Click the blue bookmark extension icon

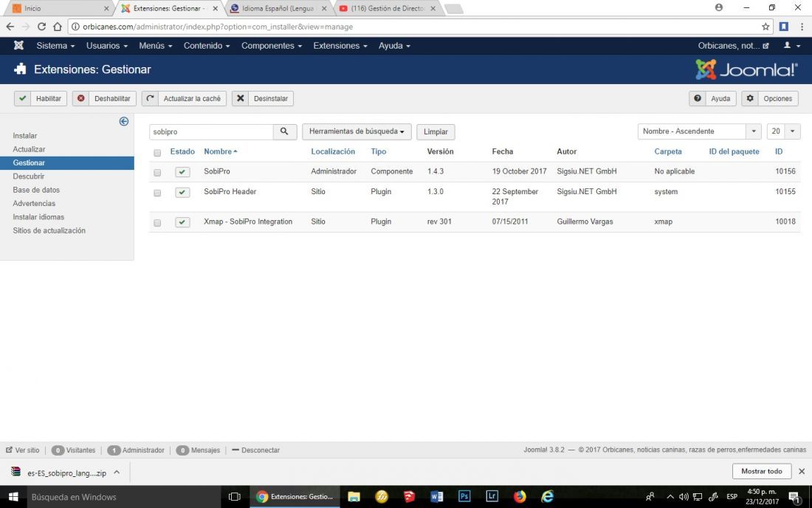click(x=784, y=27)
